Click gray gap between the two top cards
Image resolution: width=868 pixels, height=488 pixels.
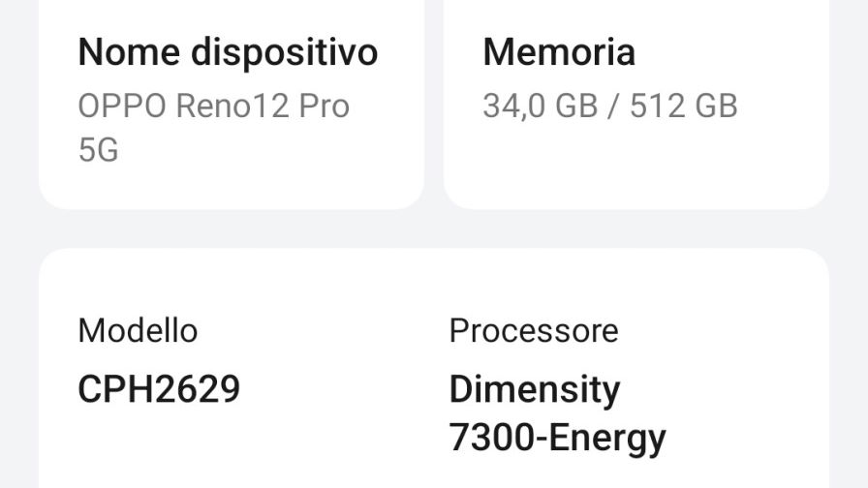pyautogui.click(x=434, y=105)
